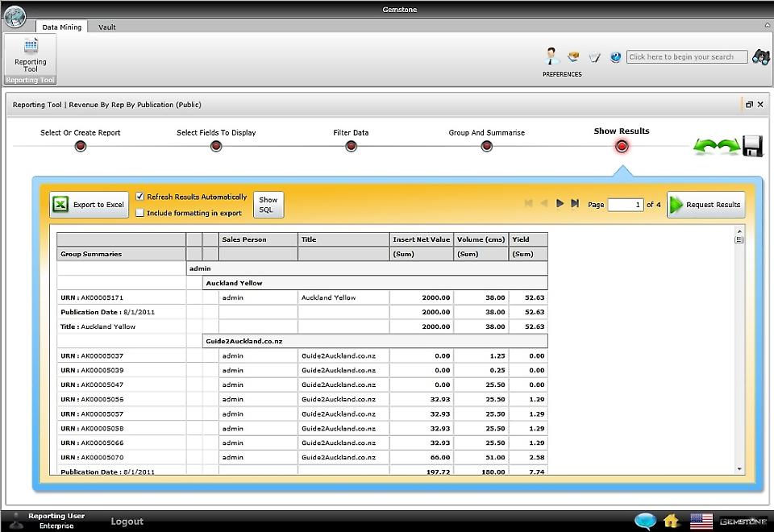
Task: Click the search input field
Action: coord(687,56)
